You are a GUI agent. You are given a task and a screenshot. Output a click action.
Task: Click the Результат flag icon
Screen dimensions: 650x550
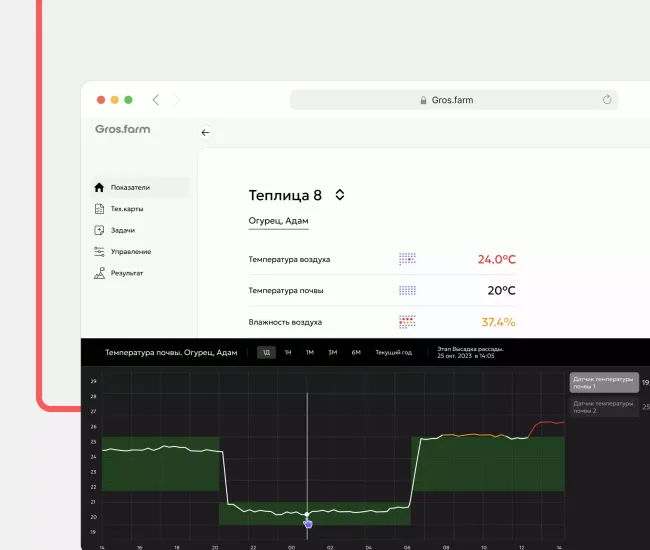[x=99, y=273]
